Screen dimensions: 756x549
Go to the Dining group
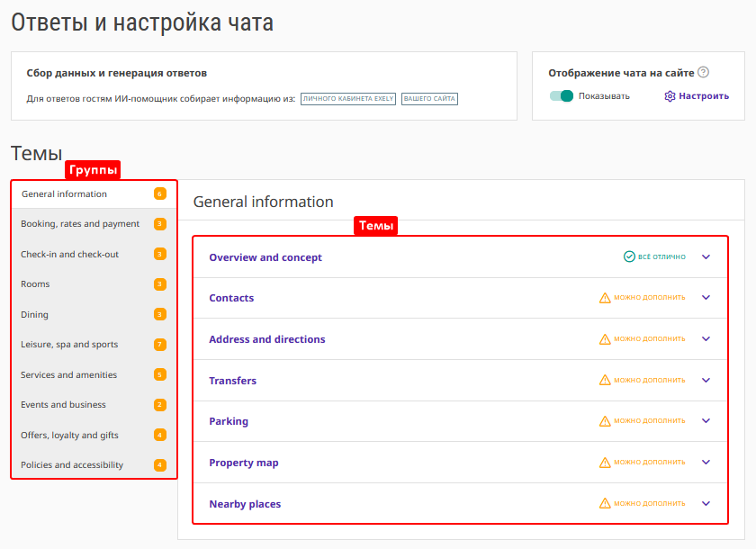tap(94, 315)
